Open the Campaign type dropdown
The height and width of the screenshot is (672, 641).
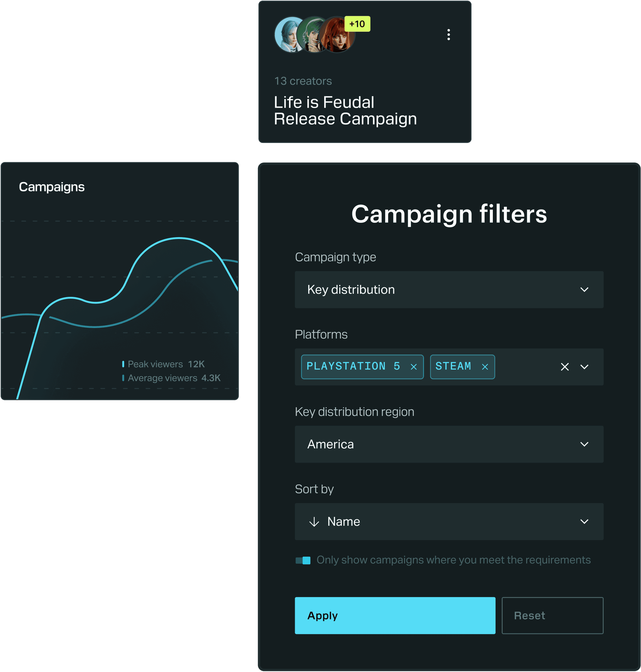[449, 290]
